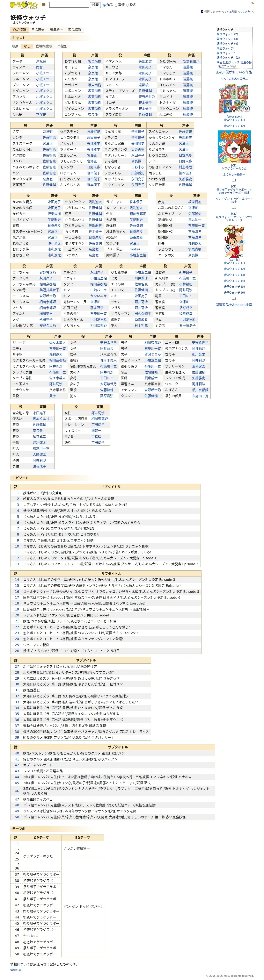Switch to the 出演統計 tab
264x980 pixels.
pos(56,30)
